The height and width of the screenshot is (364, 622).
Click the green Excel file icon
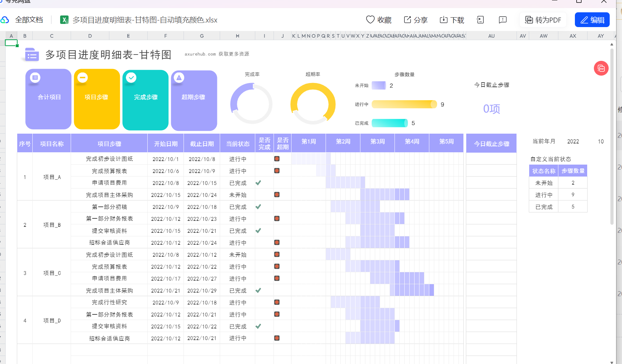[64, 20]
